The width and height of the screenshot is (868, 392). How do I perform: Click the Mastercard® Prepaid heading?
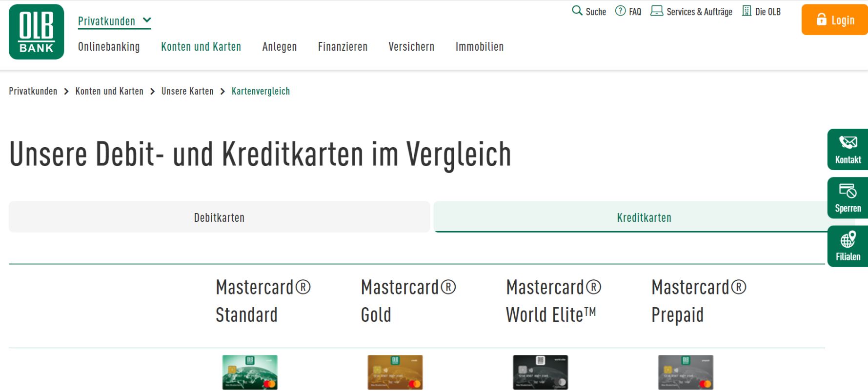[699, 301]
